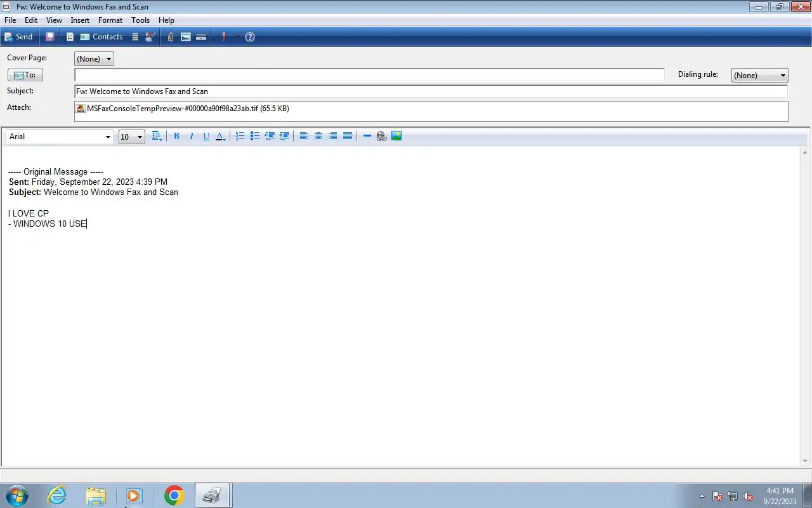Launch Internet Explorer from the taskbar
The width and height of the screenshot is (812, 508).
(57, 495)
